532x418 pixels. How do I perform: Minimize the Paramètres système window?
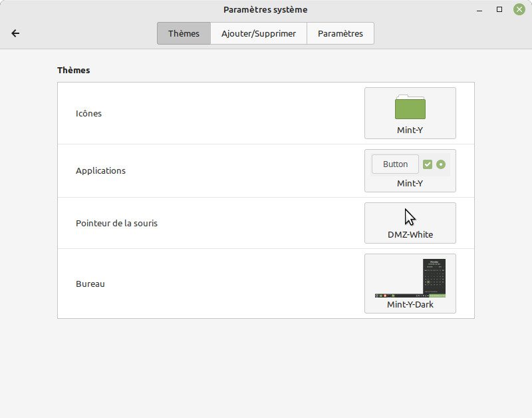tap(479, 9)
